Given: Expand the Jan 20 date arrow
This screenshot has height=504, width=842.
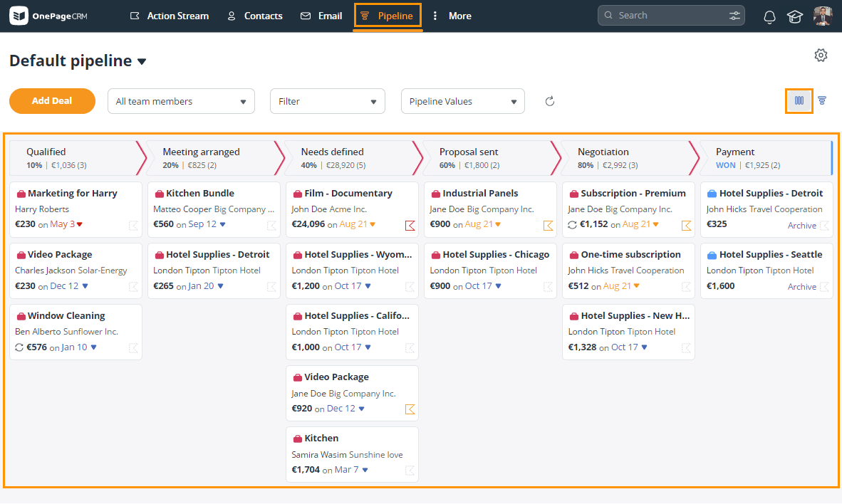Looking at the screenshot, I should (x=220, y=286).
